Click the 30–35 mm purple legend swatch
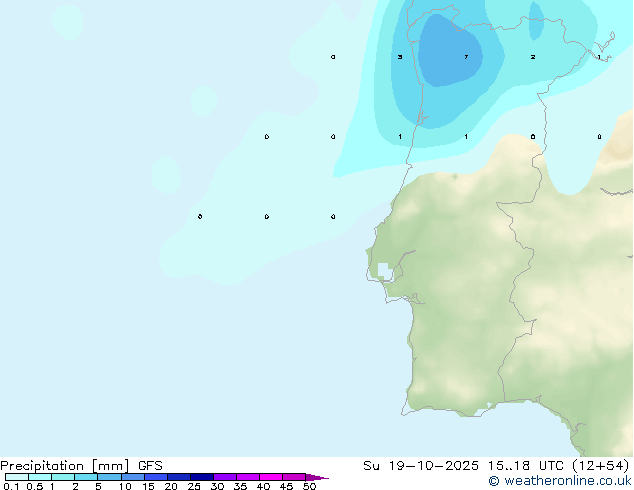The image size is (634, 490). [x=225, y=477]
